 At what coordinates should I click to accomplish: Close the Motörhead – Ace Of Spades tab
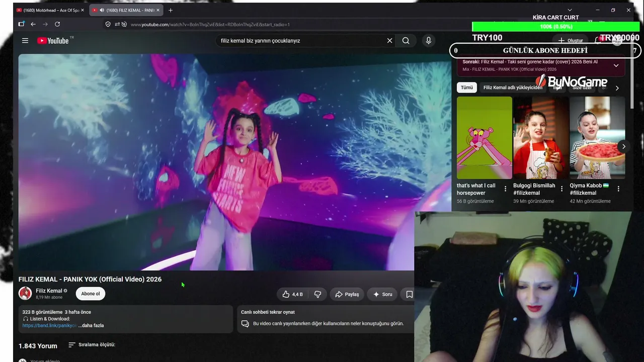pos(83,10)
